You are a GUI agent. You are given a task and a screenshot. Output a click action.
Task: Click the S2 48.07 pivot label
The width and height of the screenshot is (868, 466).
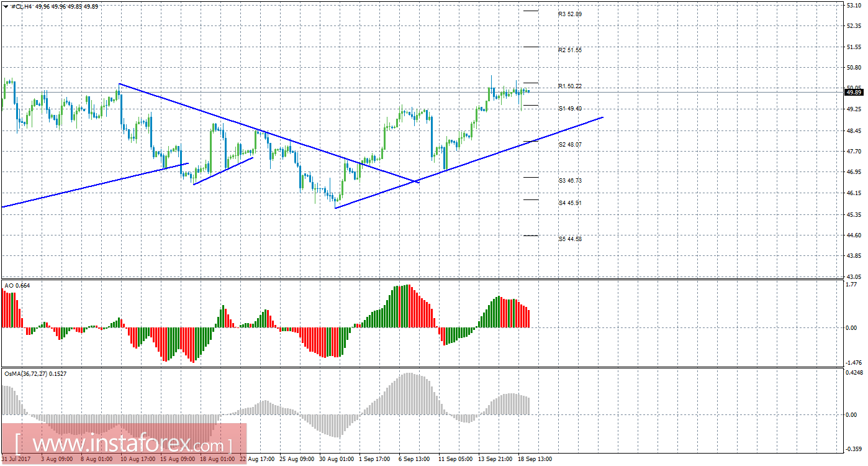coord(570,144)
